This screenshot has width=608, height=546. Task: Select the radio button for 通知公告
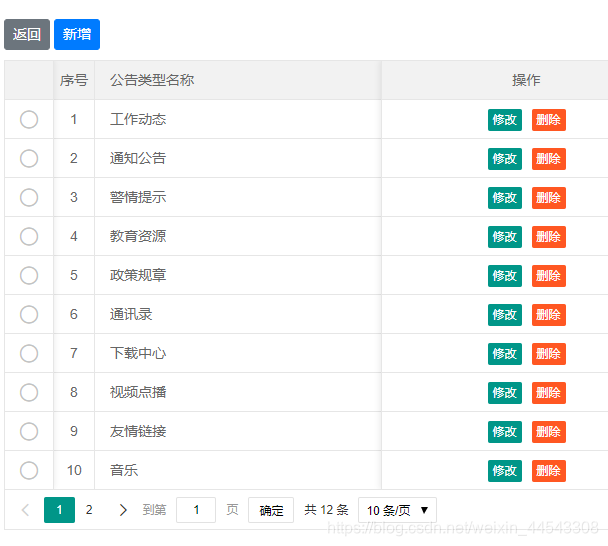(x=29, y=158)
